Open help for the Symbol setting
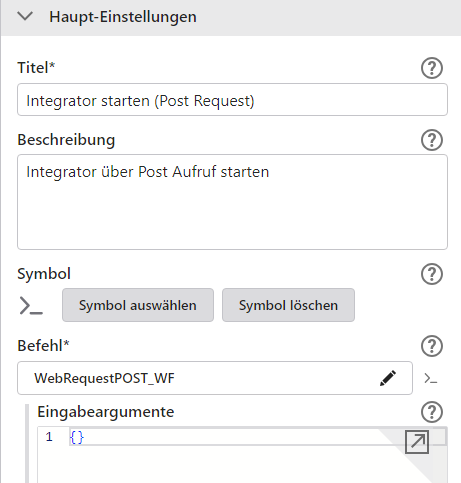Viewport: 461px width, 483px height. pos(432,274)
